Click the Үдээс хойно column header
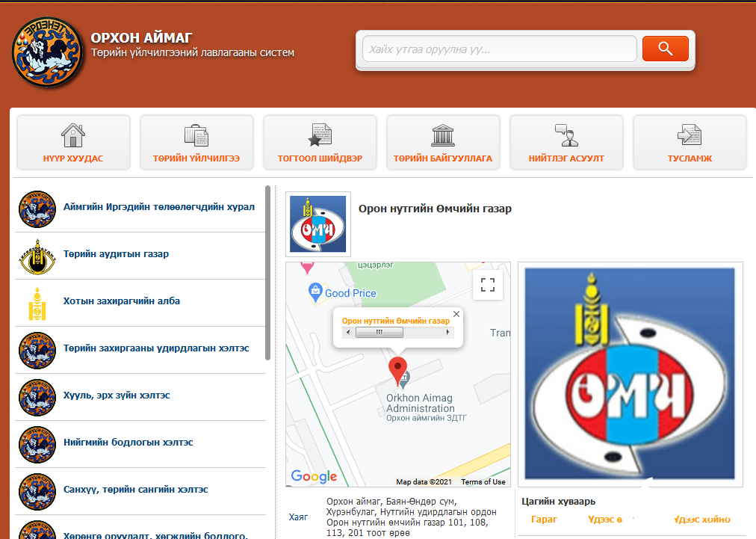The width and height of the screenshot is (756, 539). point(702,520)
